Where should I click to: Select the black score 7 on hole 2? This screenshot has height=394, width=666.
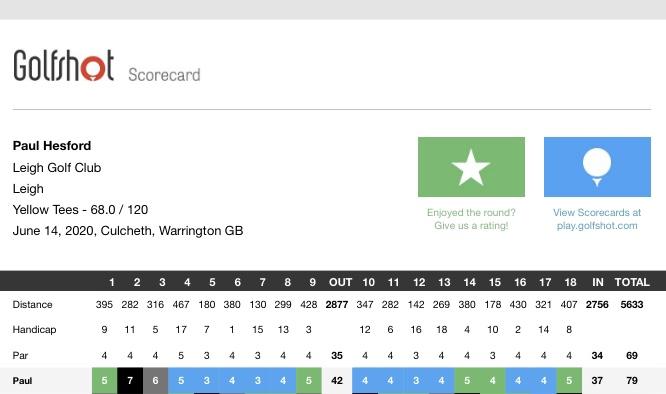coord(130,381)
